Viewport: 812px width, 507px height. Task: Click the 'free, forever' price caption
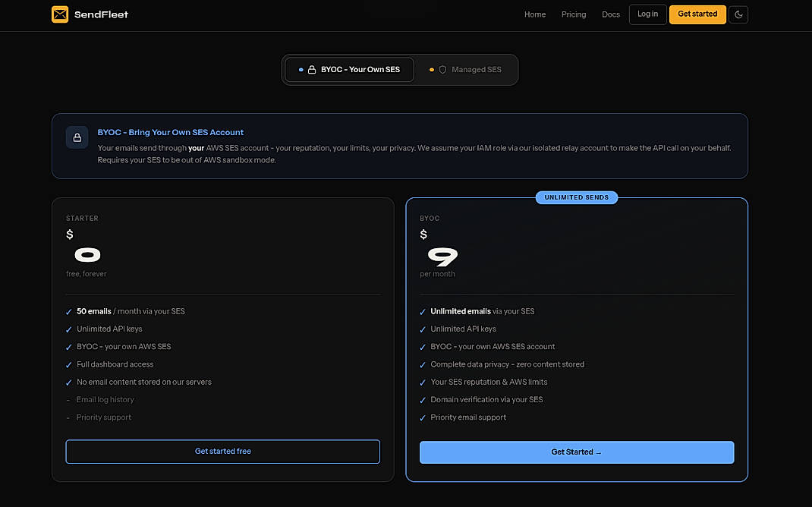[x=86, y=273]
